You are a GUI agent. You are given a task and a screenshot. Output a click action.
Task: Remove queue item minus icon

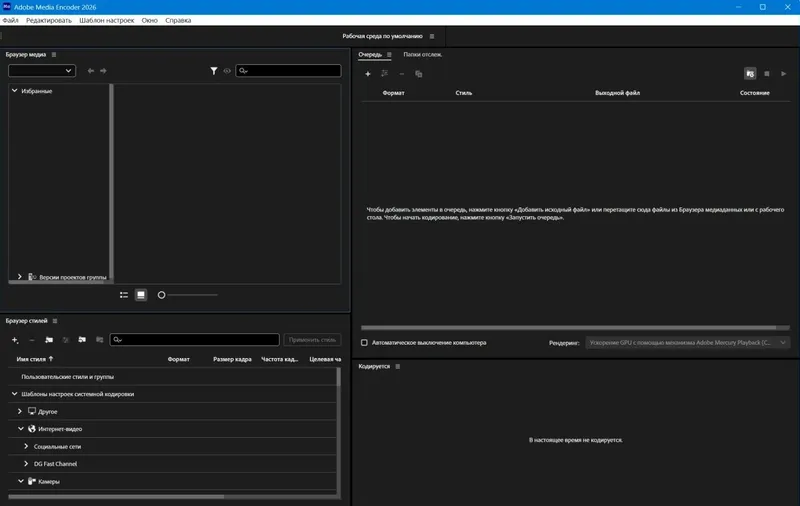[x=402, y=74]
